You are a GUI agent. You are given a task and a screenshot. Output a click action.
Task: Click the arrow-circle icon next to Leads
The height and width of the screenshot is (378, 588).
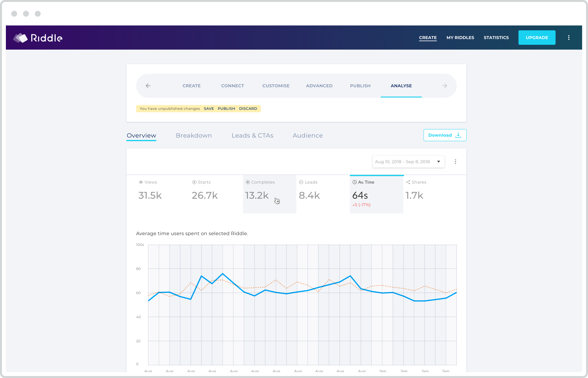pos(301,182)
